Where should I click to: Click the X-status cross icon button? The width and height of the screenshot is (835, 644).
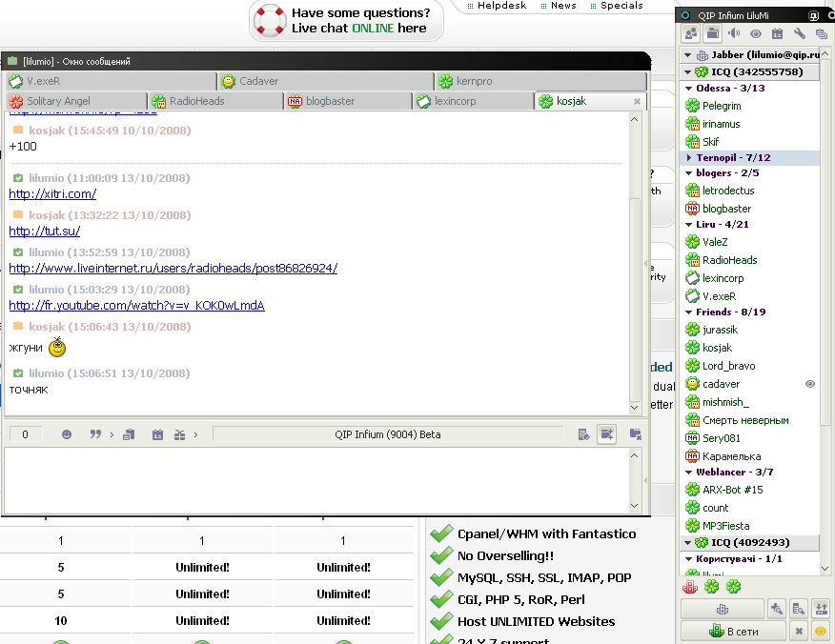(x=799, y=632)
